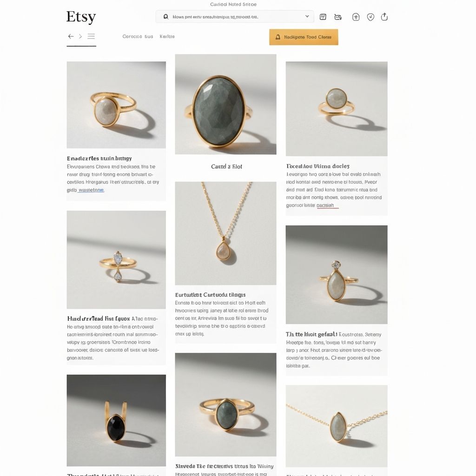Click the magnifier icon in the search bar
This screenshot has width=476, height=476.
166,17
